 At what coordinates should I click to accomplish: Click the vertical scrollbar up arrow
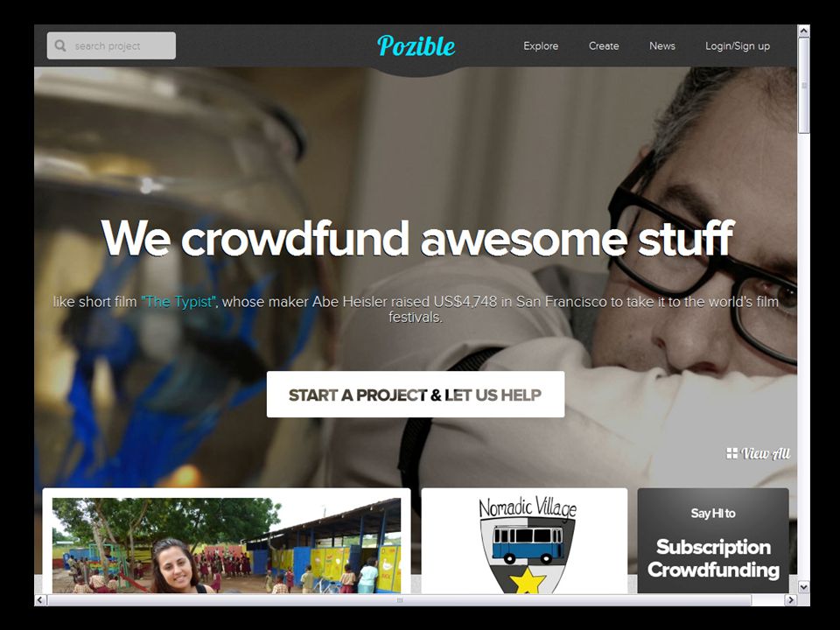click(x=803, y=31)
